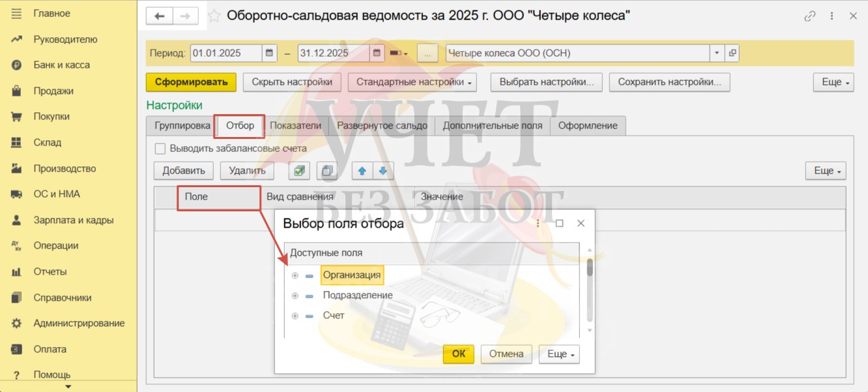Open the Показатели settings tab
Viewport: 868px width, 392px height.
pos(296,126)
